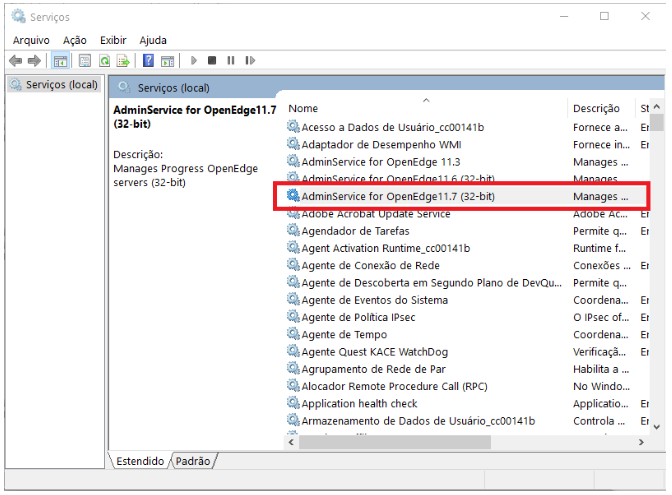Pause the service with the pause icon
The height and width of the screenshot is (495, 672).
click(231, 60)
